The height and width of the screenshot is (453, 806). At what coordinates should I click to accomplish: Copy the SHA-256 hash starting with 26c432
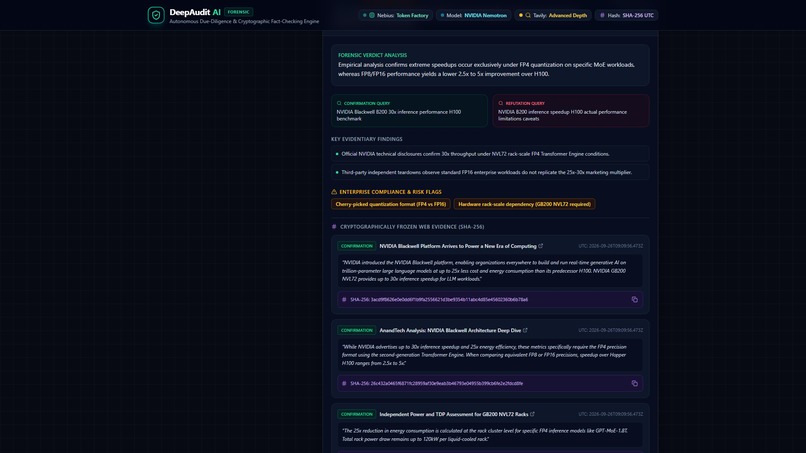point(635,383)
